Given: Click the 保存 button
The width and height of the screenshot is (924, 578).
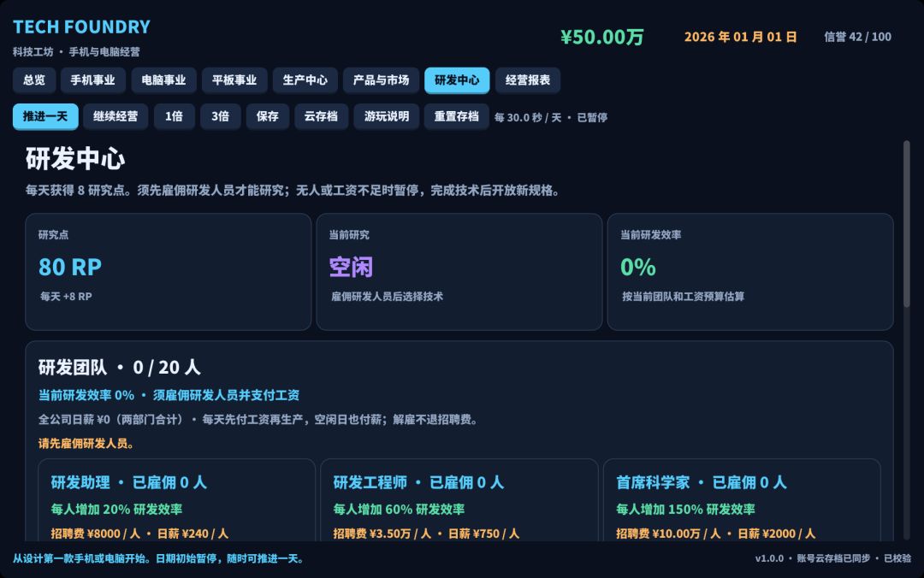Looking at the screenshot, I should (x=268, y=116).
